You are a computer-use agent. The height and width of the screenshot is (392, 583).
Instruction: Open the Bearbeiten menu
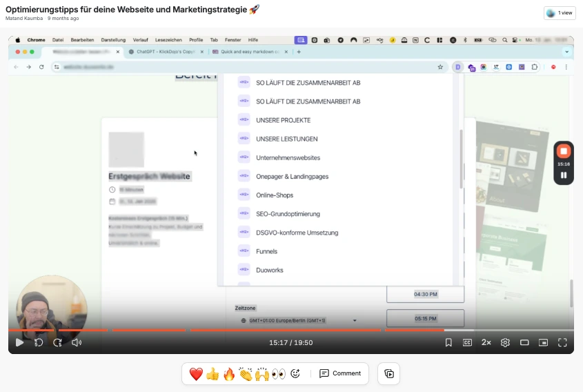[82, 40]
